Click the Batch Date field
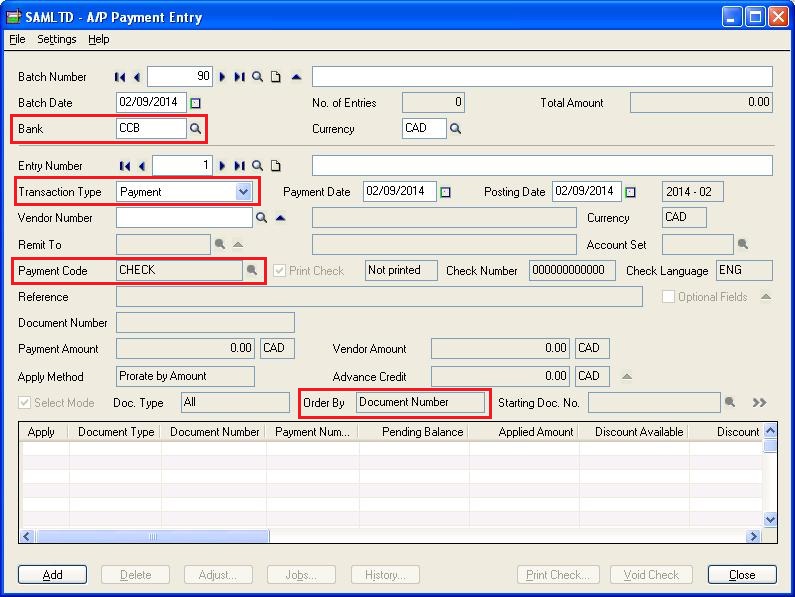This screenshot has height=597, width=795. 151,102
